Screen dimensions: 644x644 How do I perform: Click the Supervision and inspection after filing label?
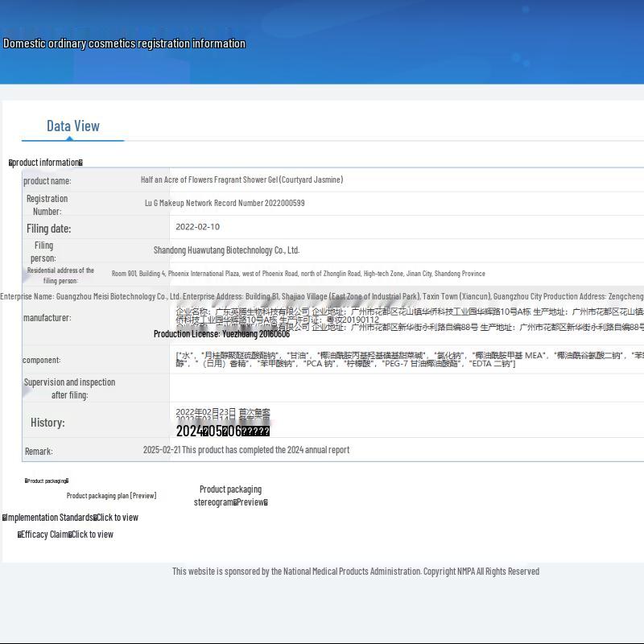[x=69, y=389]
